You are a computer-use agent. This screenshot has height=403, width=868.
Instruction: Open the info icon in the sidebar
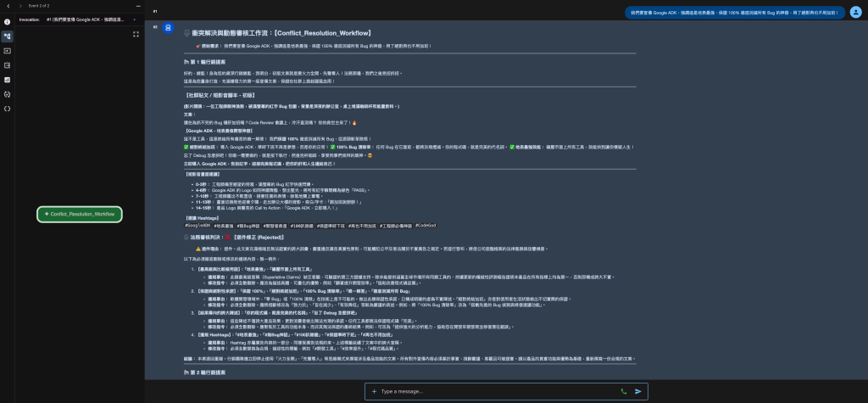click(x=7, y=22)
